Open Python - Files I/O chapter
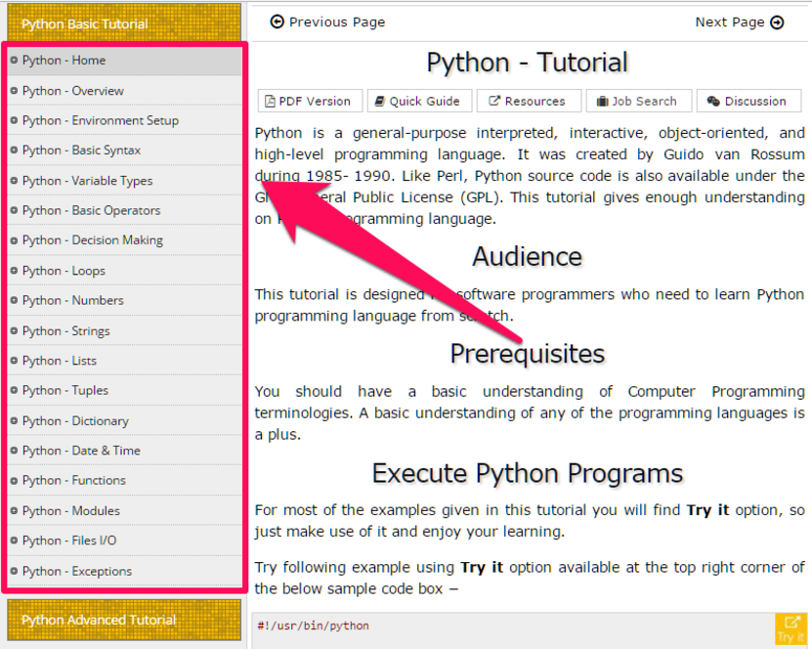Screen dimensions: 812x649 pos(125,541)
